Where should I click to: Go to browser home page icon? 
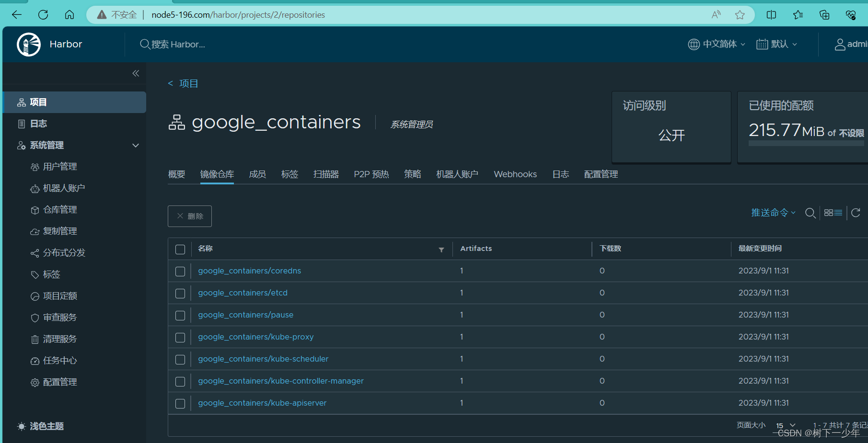click(x=69, y=15)
